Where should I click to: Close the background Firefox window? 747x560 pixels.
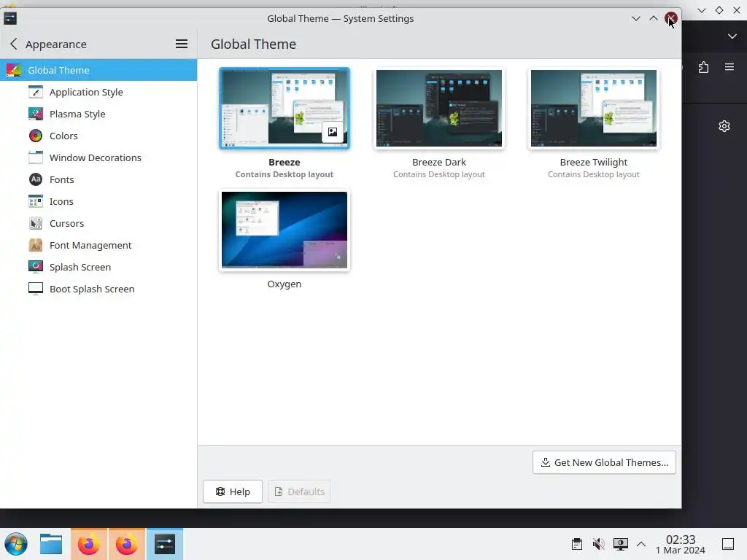pyautogui.click(x=737, y=10)
